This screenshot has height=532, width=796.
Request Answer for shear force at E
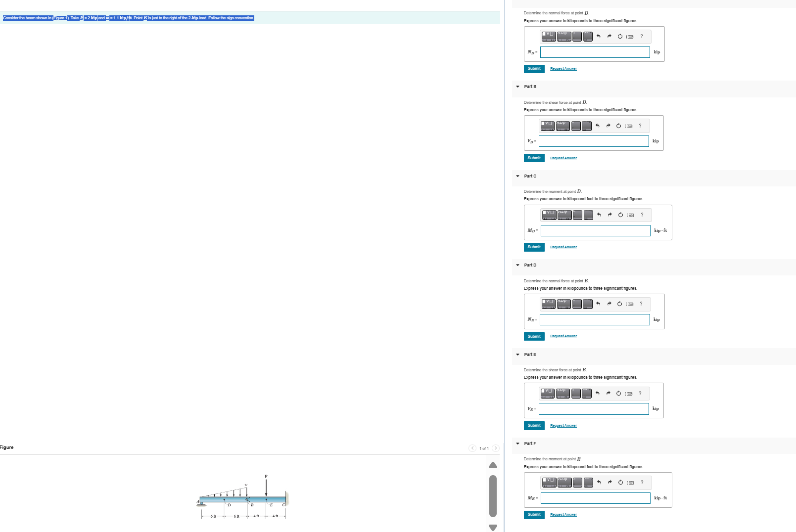pos(563,426)
